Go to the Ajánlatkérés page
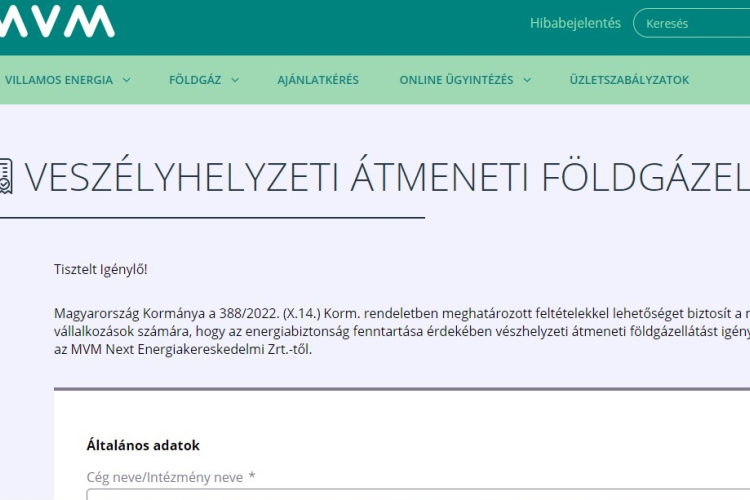750x500 pixels. click(318, 80)
